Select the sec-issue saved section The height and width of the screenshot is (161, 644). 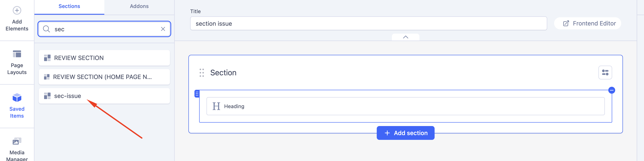(x=104, y=96)
